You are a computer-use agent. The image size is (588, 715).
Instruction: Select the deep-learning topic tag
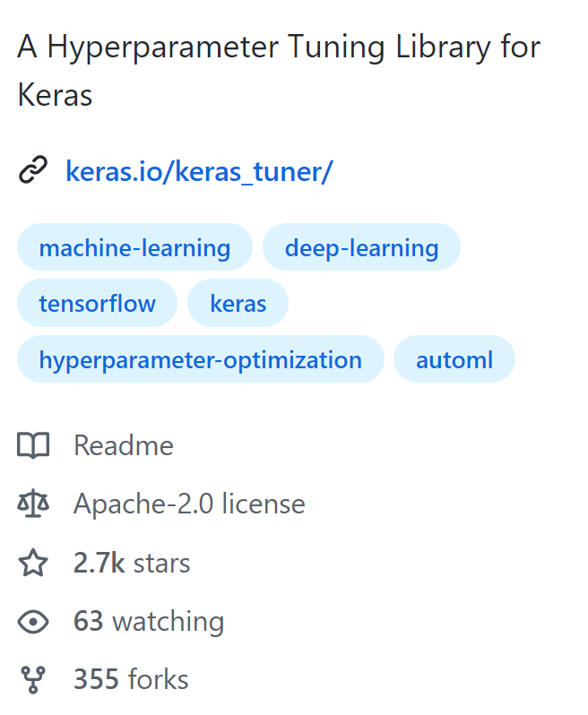(x=361, y=247)
